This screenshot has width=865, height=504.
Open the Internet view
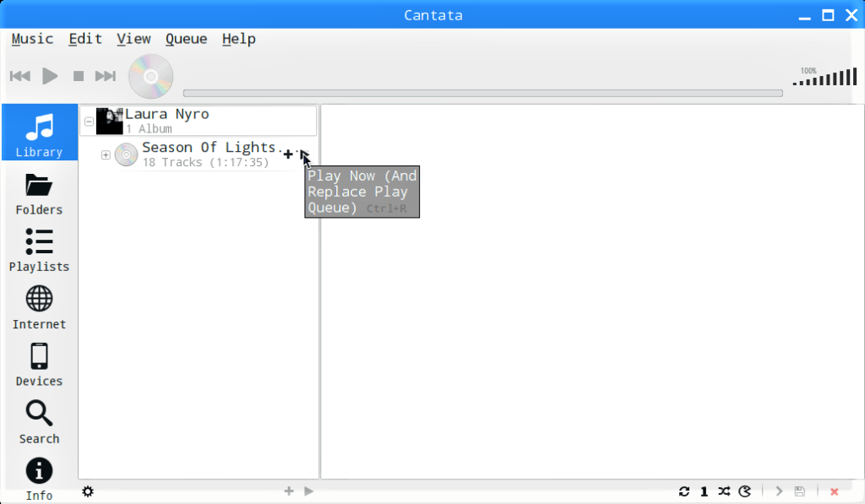click(x=39, y=308)
